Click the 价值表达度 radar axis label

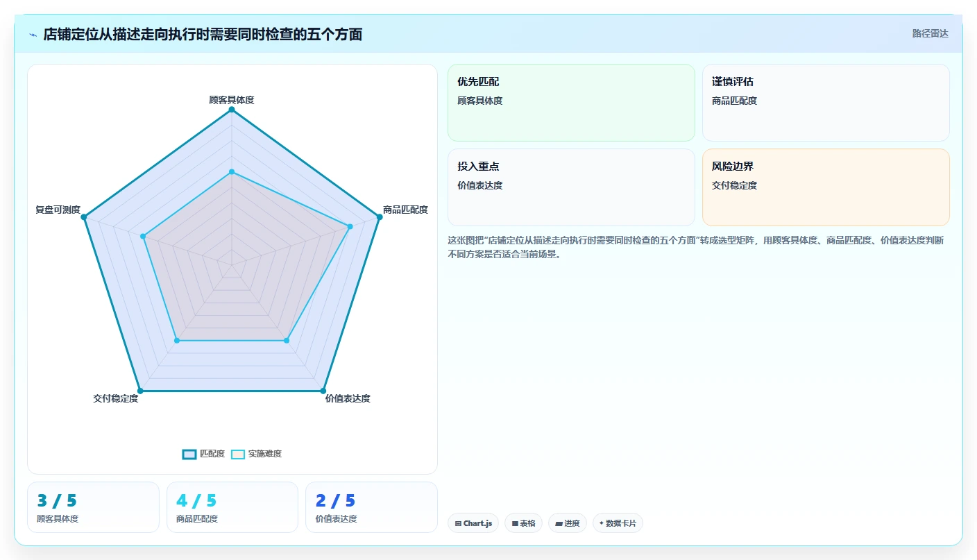[x=348, y=398]
